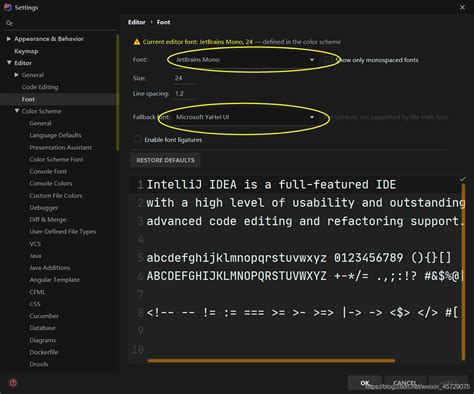Click the red help icon bottom-left
This screenshot has height=394, width=474.
[x=13, y=383]
